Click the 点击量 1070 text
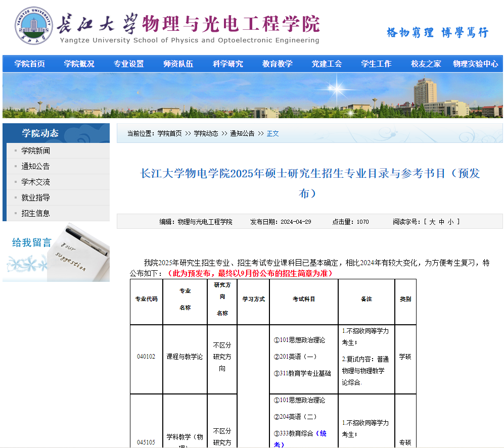Screen dimensions: 504x448 coord(350,222)
